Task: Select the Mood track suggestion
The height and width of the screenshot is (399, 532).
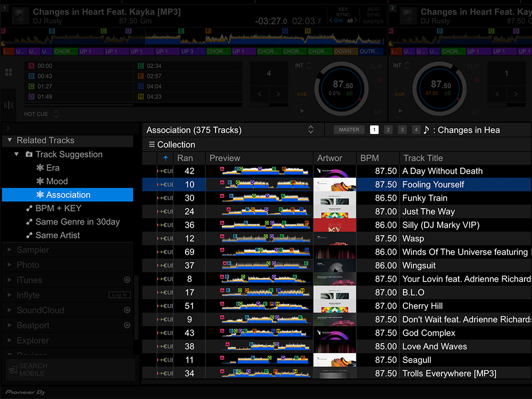Action: click(57, 181)
